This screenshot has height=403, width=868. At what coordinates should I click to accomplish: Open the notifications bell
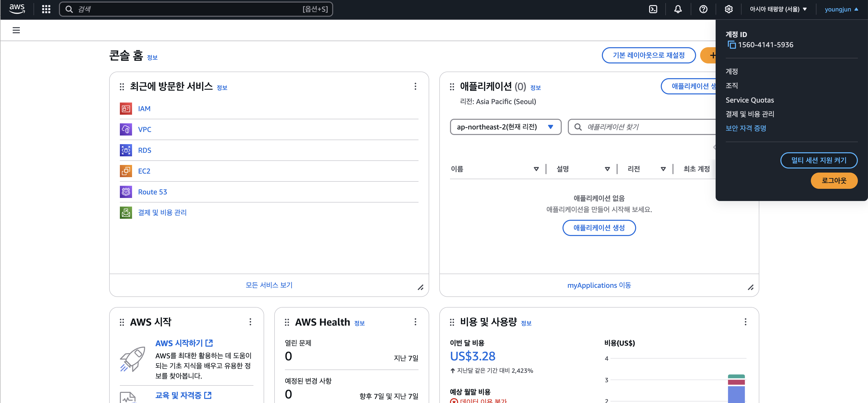click(678, 9)
